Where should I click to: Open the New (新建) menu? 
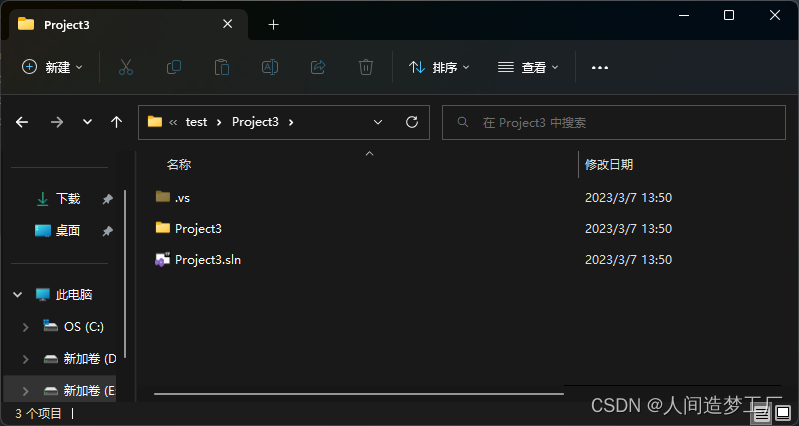(52, 67)
